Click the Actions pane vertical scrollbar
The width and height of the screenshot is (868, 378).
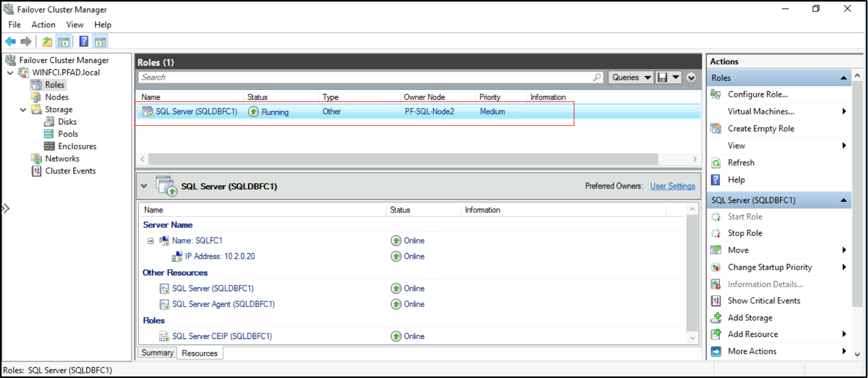coord(858,193)
